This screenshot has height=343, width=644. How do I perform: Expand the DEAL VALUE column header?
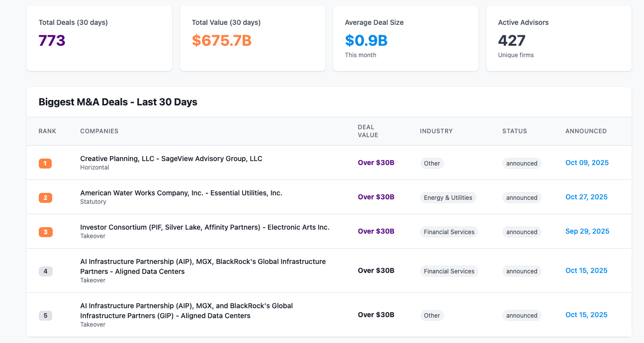tap(368, 131)
